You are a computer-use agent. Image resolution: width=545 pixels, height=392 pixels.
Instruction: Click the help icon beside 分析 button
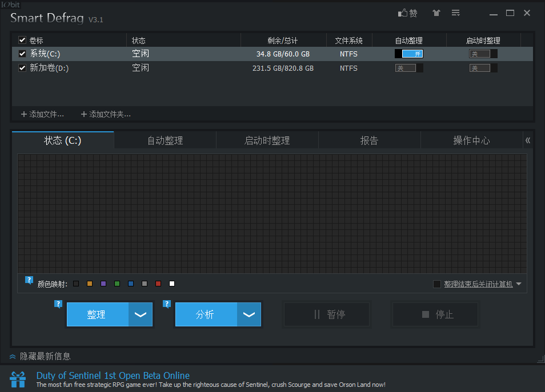pos(167,304)
